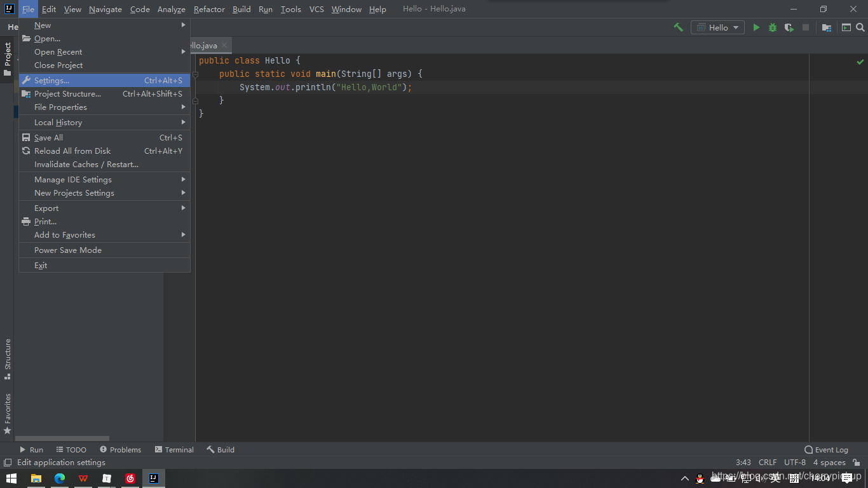Open WPS Office from the taskbar
The height and width of the screenshot is (488, 868).
(83, 478)
